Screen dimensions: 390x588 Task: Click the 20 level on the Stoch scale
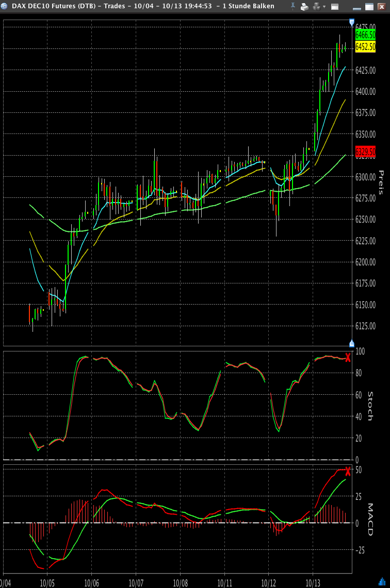tap(359, 438)
